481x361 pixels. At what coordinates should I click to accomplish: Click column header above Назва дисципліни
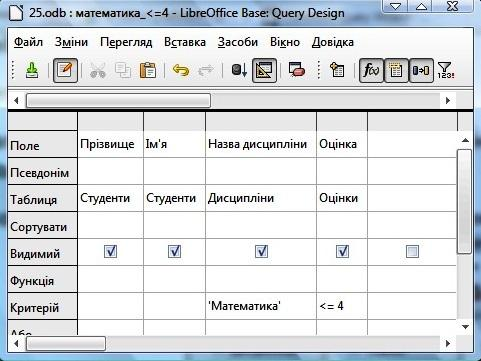click(x=261, y=121)
